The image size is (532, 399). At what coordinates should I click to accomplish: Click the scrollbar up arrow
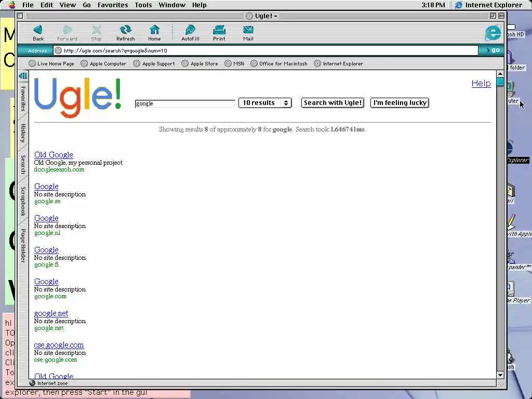point(500,74)
